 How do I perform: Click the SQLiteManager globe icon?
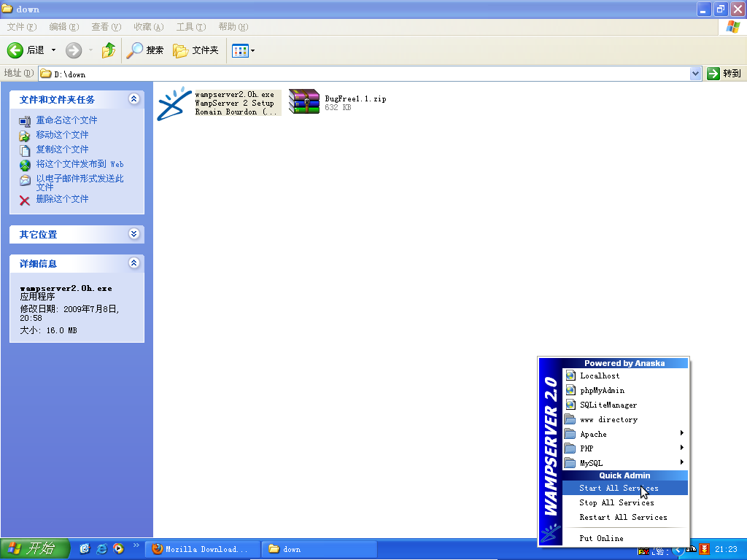click(x=570, y=405)
